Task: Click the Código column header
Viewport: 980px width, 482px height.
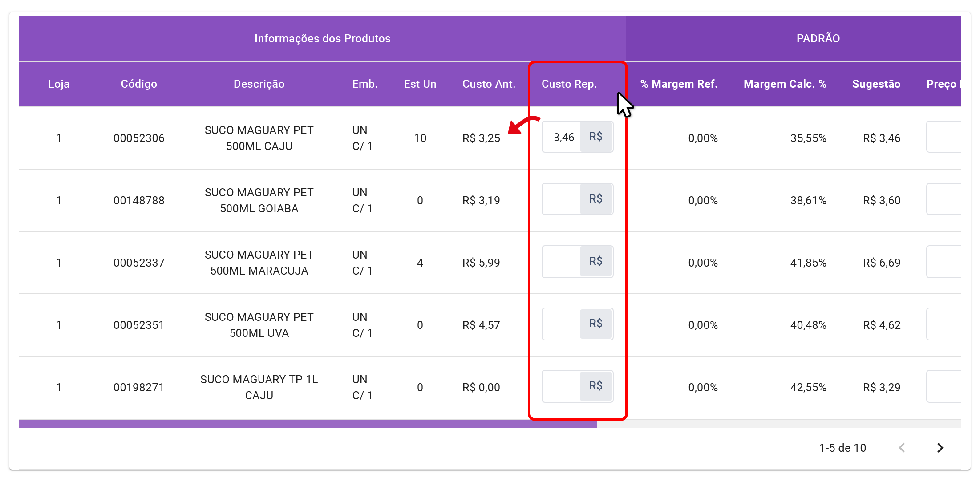Action: [139, 84]
